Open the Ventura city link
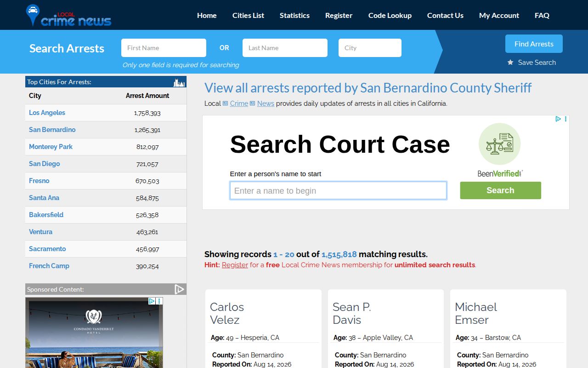This screenshot has height=368, width=588. point(40,232)
